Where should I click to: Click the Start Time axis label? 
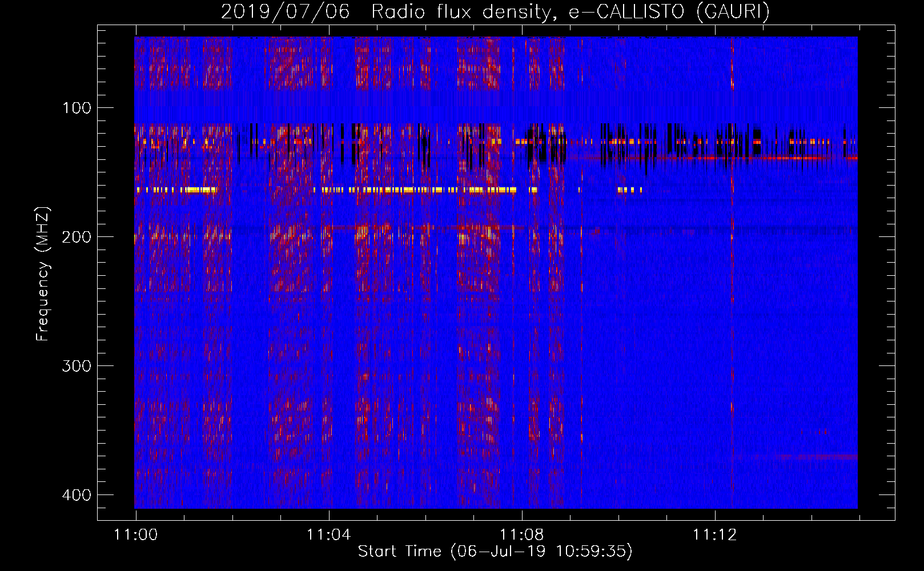tap(495, 552)
